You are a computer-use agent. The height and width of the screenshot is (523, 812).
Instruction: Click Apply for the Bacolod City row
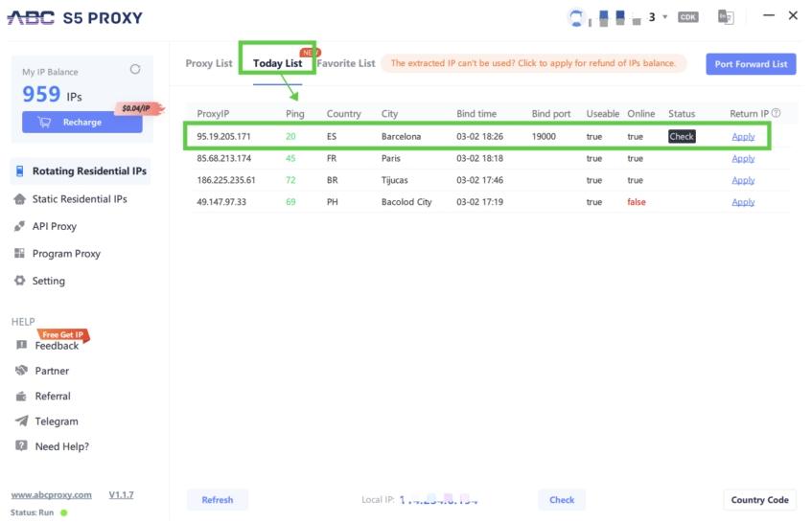743,202
